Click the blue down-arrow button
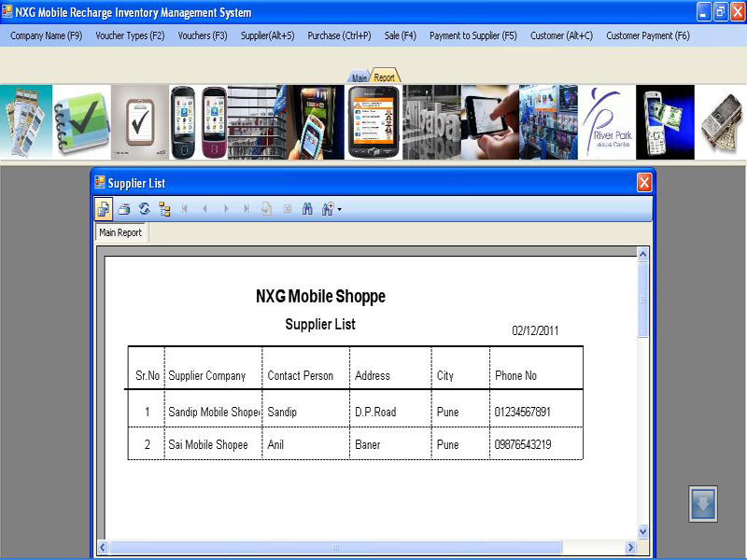The image size is (747, 560). point(703,504)
